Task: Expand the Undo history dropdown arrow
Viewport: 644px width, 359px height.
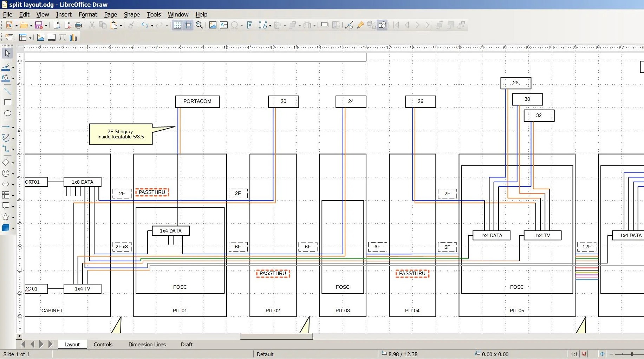Action: click(152, 26)
